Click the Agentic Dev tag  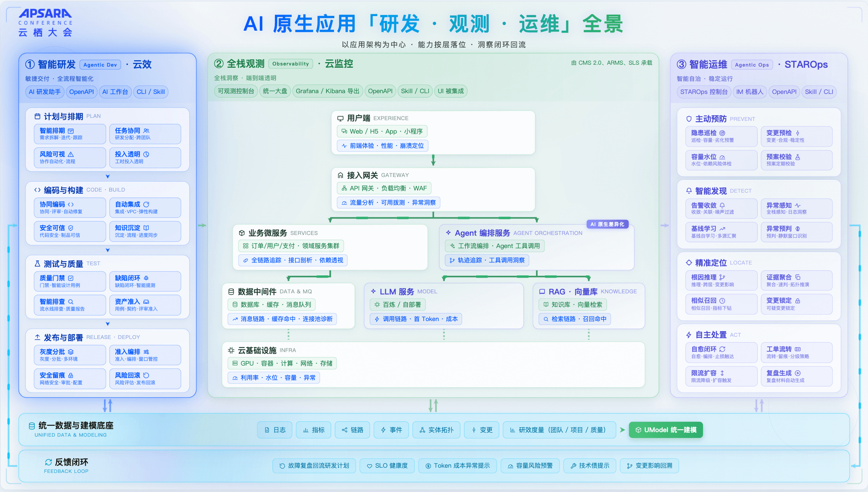(100, 65)
